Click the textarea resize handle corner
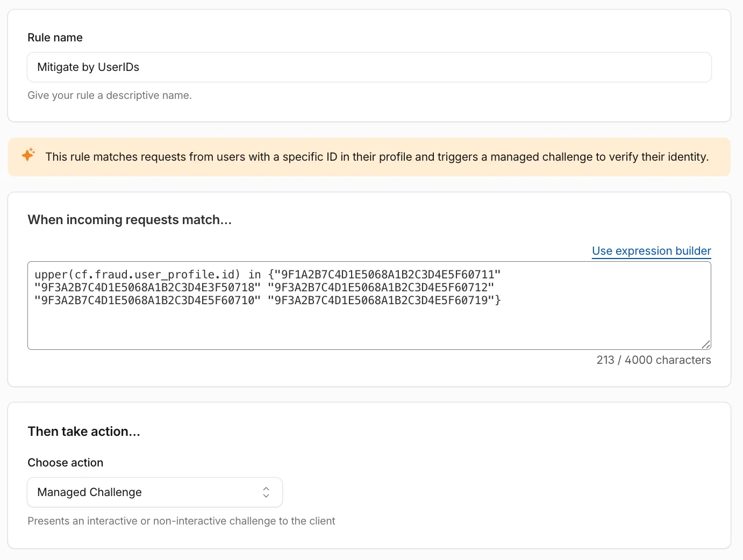This screenshot has height=560, width=743. click(x=706, y=344)
